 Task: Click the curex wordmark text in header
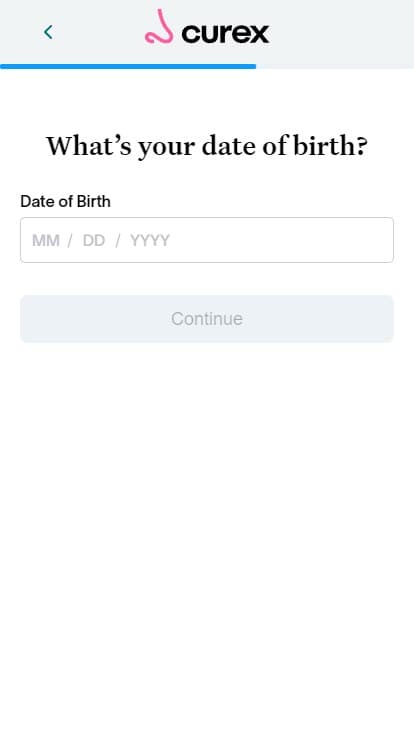225,33
